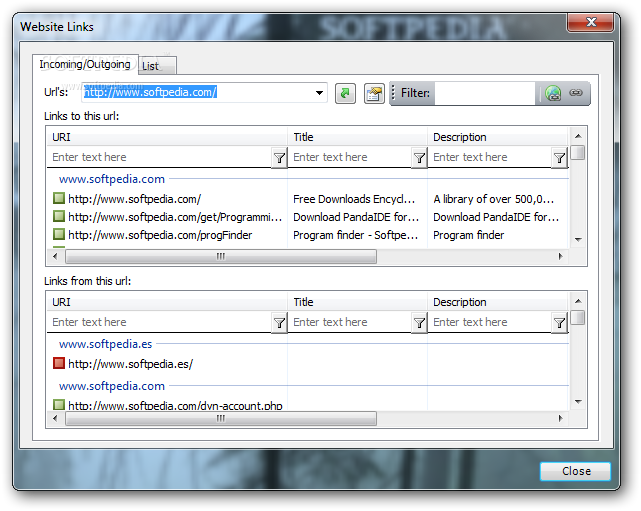The image size is (641, 511).
Task: Sort by Title column header in Links to this url
Action: coord(357,137)
